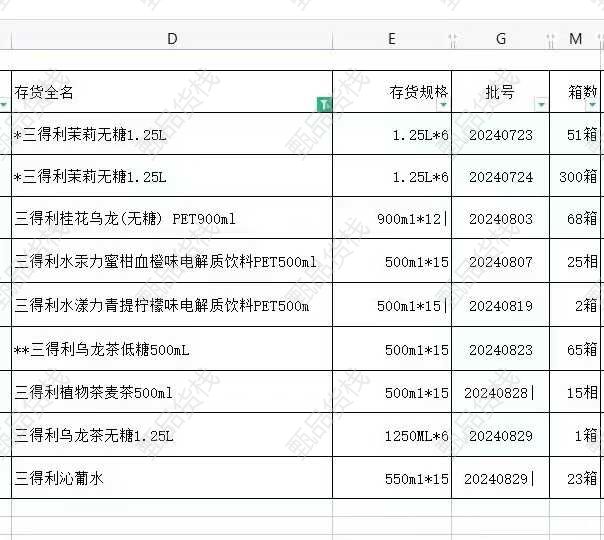This screenshot has width=604, height=540.
Task: Select quantity cell 25箱
Action: (575, 261)
